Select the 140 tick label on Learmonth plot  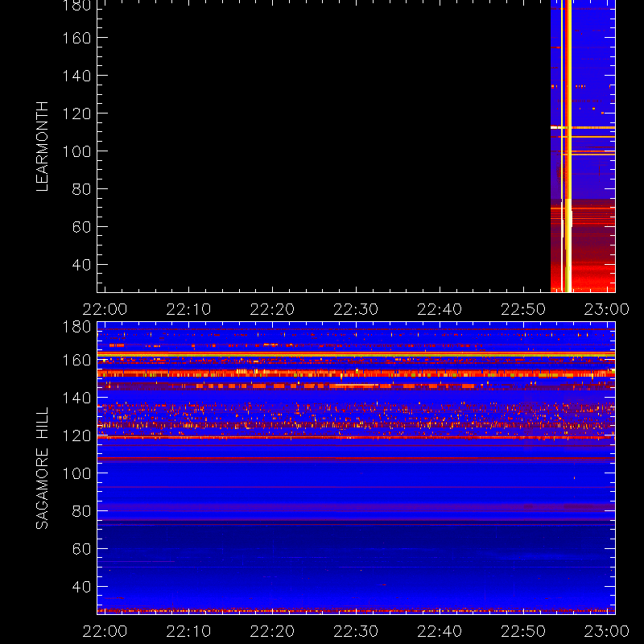[76, 76]
